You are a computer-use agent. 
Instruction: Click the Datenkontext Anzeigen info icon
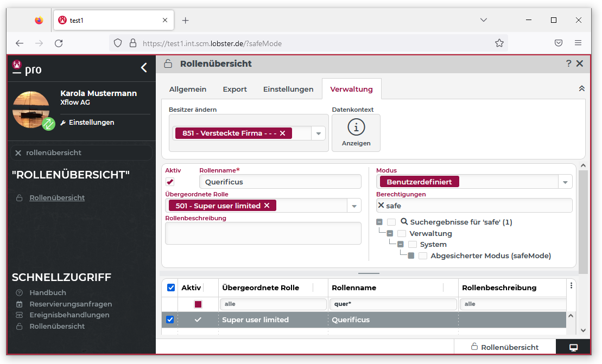point(356,127)
